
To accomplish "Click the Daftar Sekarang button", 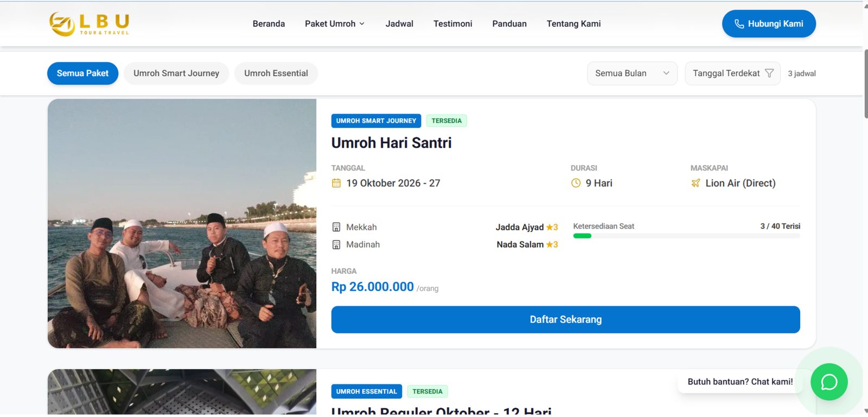I will [x=565, y=319].
